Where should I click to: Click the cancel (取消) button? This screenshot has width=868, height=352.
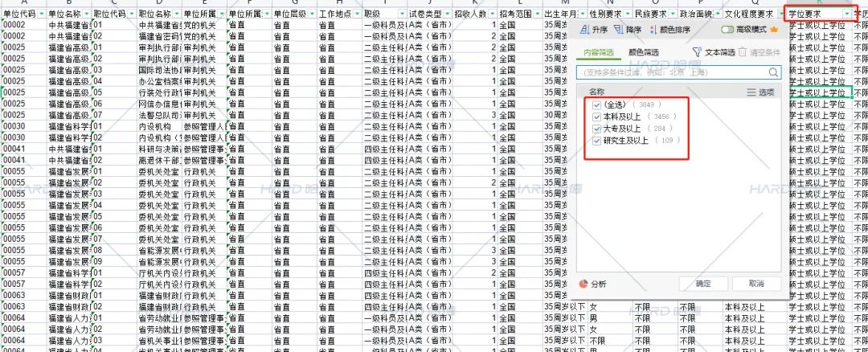click(x=755, y=284)
